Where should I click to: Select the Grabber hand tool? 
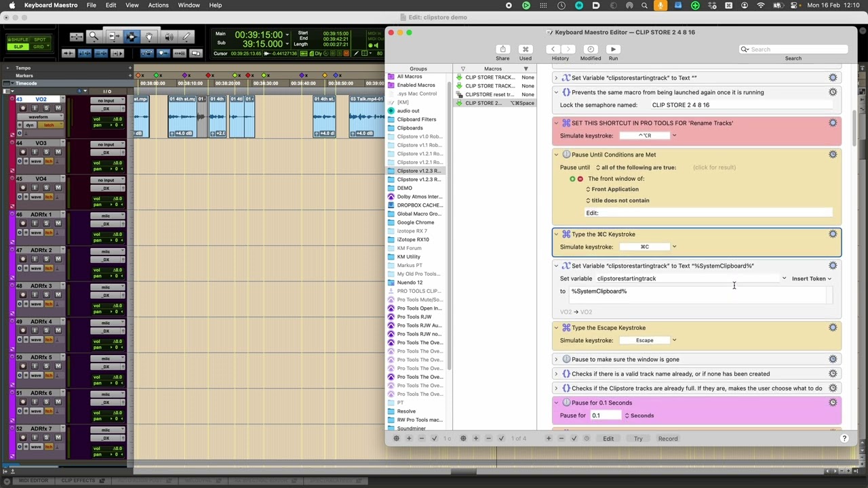pos(149,37)
